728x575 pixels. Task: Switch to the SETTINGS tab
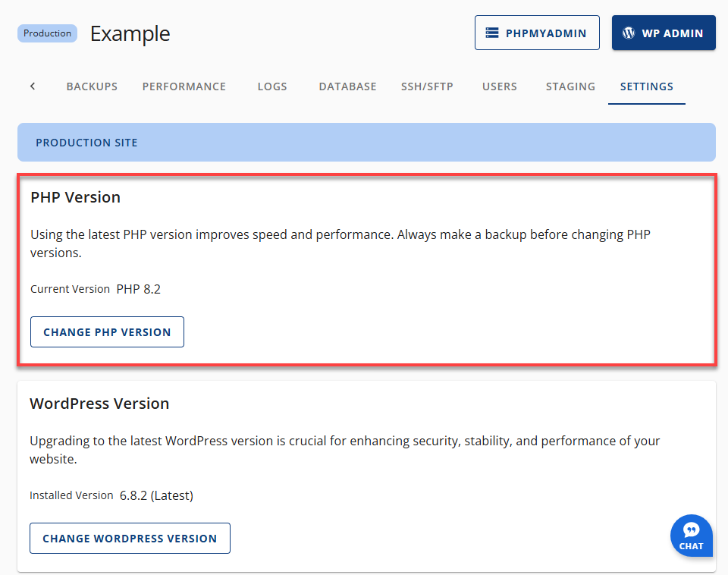click(x=646, y=86)
